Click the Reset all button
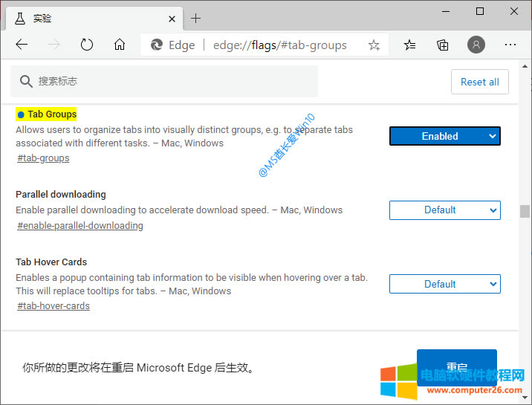This screenshot has width=532, height=405. click(480, 82)
